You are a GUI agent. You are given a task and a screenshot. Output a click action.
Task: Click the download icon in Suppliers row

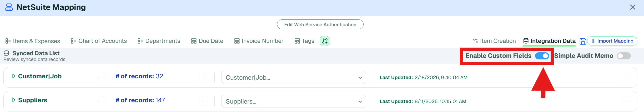[203, 101]
